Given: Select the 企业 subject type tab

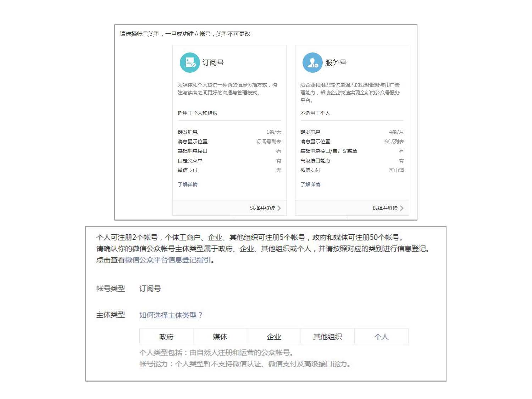Looking at the screenshot, I should coord(274,337).
